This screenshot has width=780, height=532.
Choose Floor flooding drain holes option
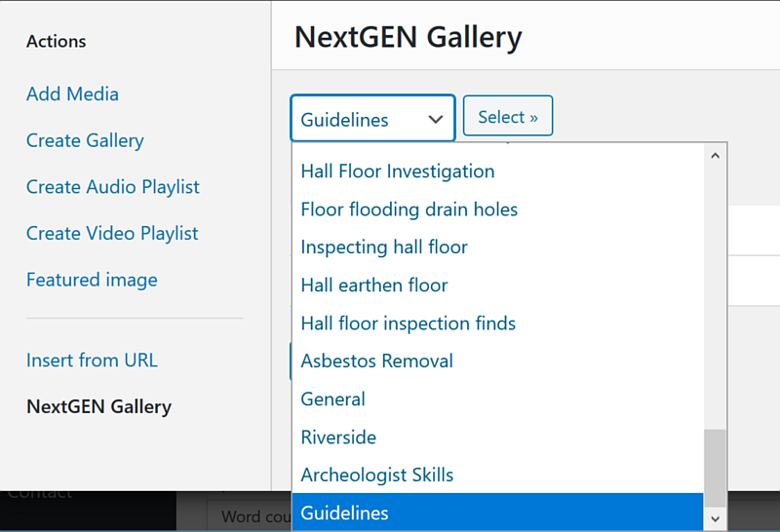497,209
